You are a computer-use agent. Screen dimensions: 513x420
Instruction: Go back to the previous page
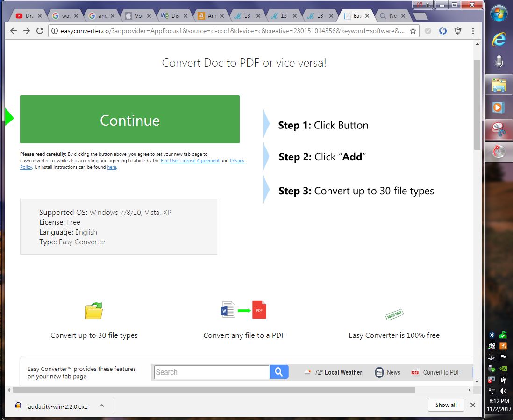pyautogui.click(x=14, y=31)
